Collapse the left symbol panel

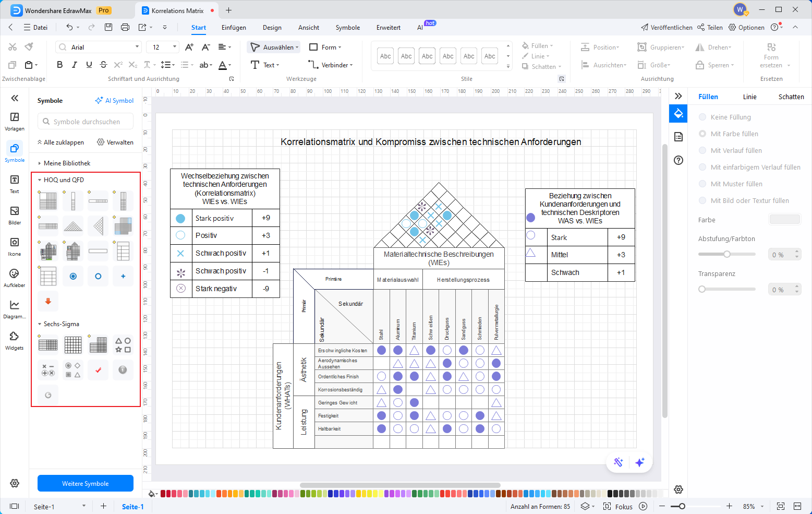pyautogui.click(x=15, y=98)
